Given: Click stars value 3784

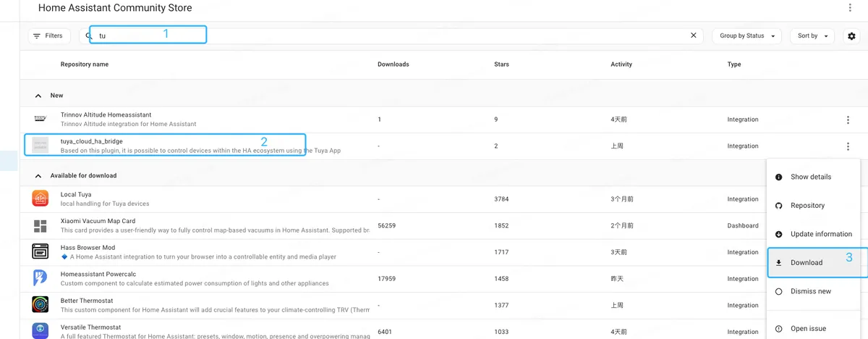Looking at the screenshot, I should [x=501, y=199].
